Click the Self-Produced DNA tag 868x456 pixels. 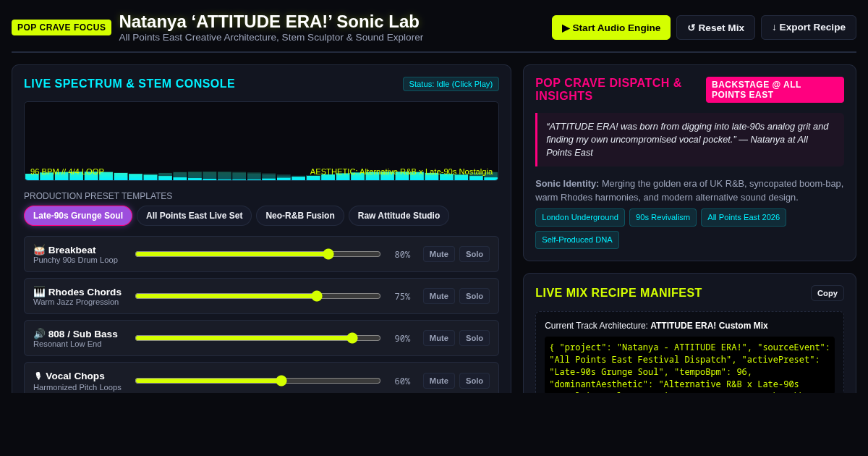pyautogui.click(x=577, y=240)
